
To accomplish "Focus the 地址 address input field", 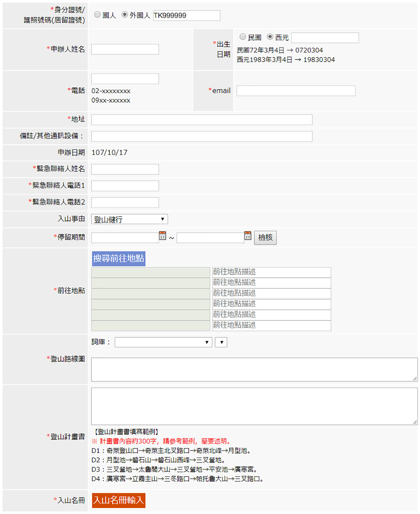I will (201, 120).
